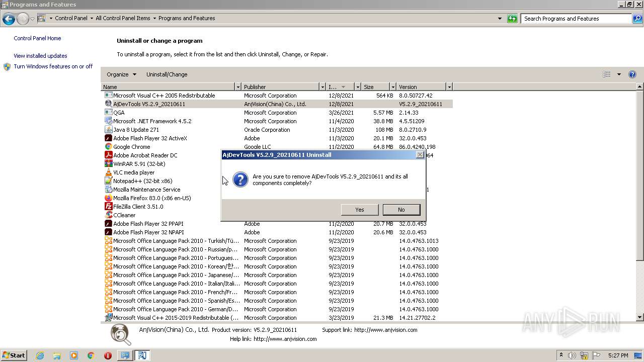Image resolution: width=644 pixels, height=362 pixels.
Task: Click the Microsoft Visual C++ 2005 Redistributable icon
Action: pyautogui.click(x=108, y=95)
